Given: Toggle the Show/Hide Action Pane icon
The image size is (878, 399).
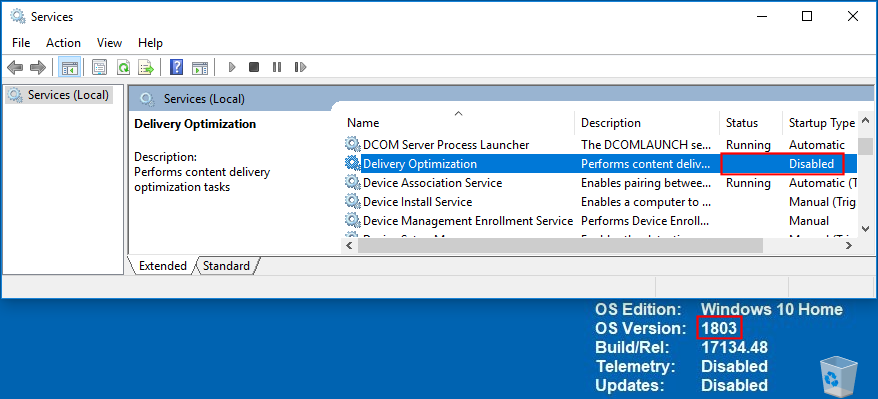Looking at the screenshot, I should [x=200, y=68].
